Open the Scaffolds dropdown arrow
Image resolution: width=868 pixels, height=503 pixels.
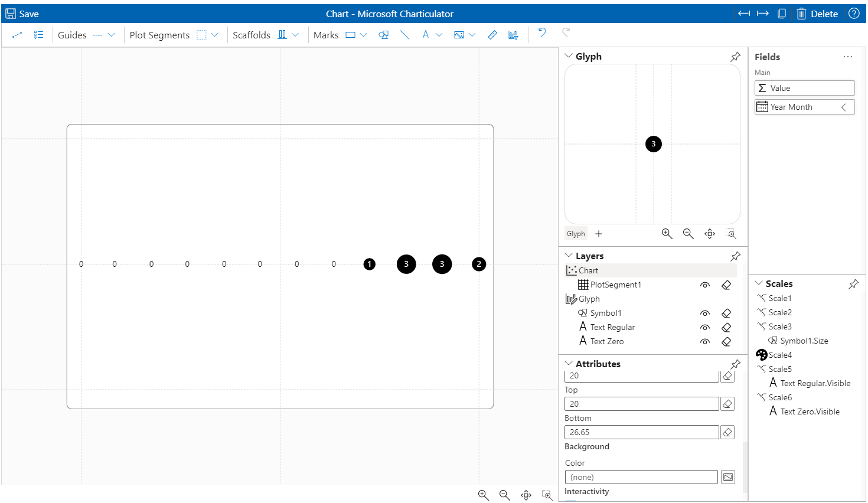[x=295, y=35]
